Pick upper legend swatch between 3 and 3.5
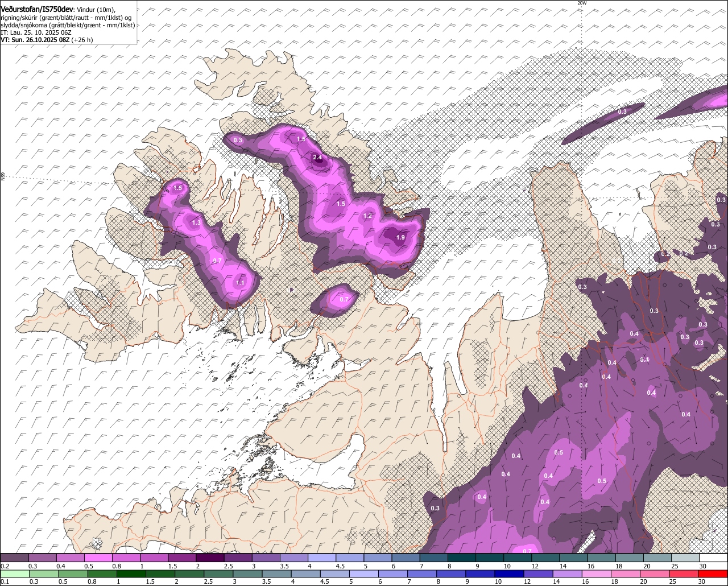728x586 pixels. [x=266, y=558]
